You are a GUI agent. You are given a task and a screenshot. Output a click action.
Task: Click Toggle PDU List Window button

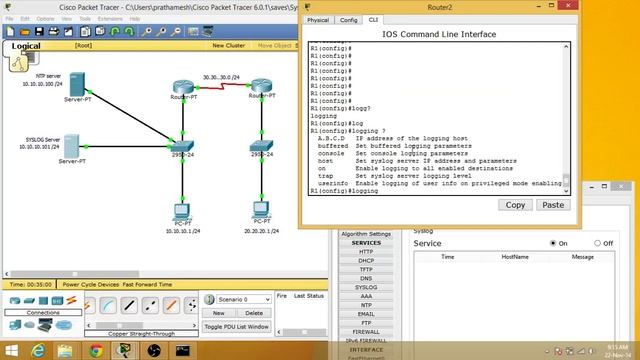click(x=236, y=327)
